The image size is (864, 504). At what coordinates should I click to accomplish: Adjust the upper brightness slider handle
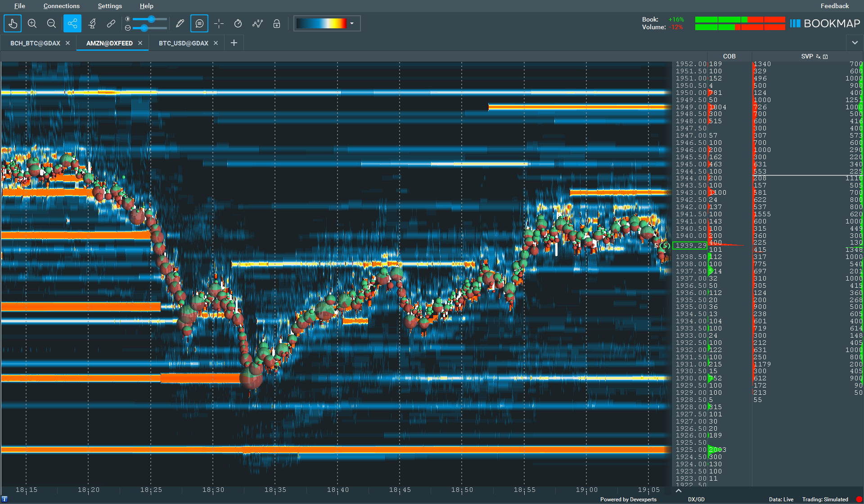pyautogui.click(x=152, y=19)
